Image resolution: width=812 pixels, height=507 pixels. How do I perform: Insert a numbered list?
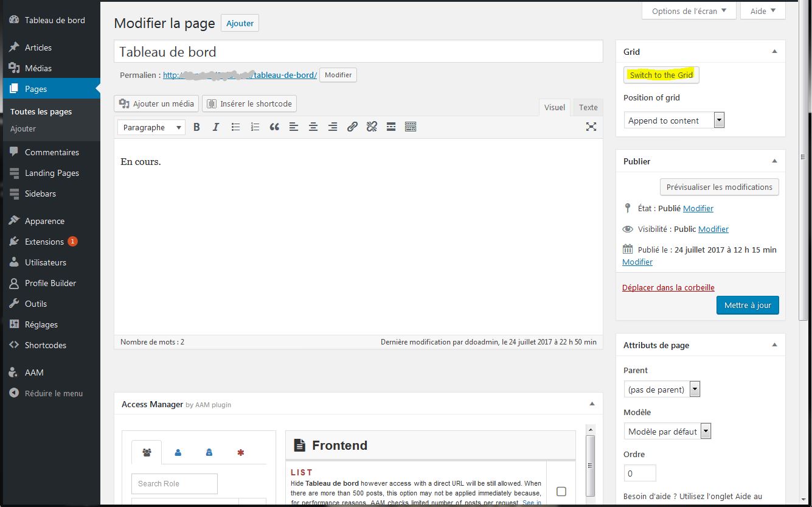(x=255, y=127)
